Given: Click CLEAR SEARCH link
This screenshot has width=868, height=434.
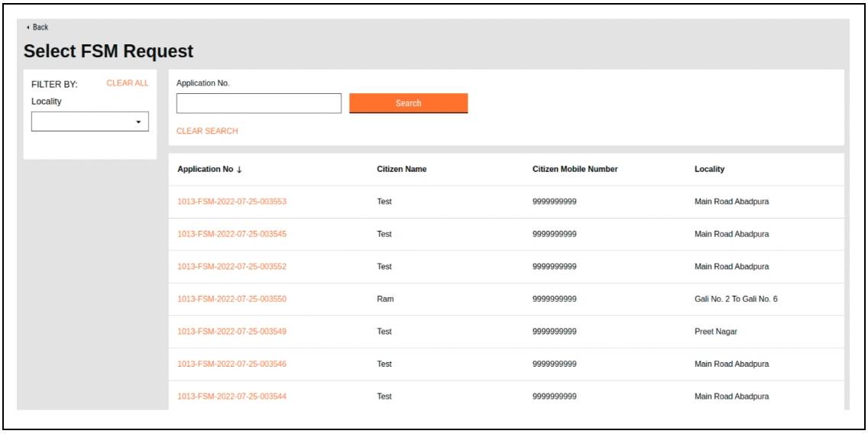Looking at the screenshot, I should coord(207,131).
